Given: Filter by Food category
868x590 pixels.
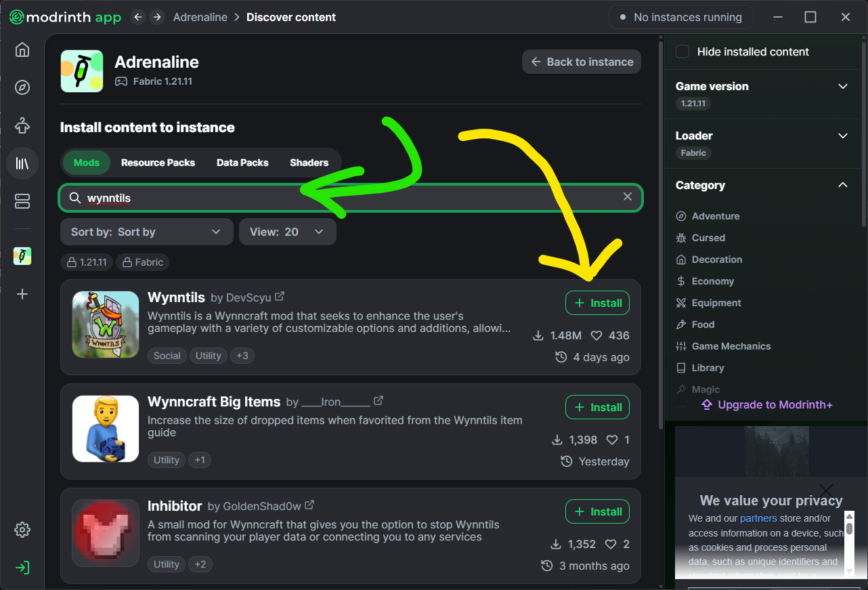Looking at the screenshot, I should pyautogui.click(x=695, y=324).
